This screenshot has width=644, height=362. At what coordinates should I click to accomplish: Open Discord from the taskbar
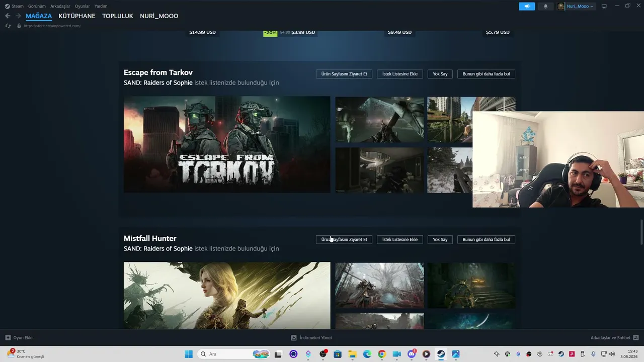[x=412, y=354]
